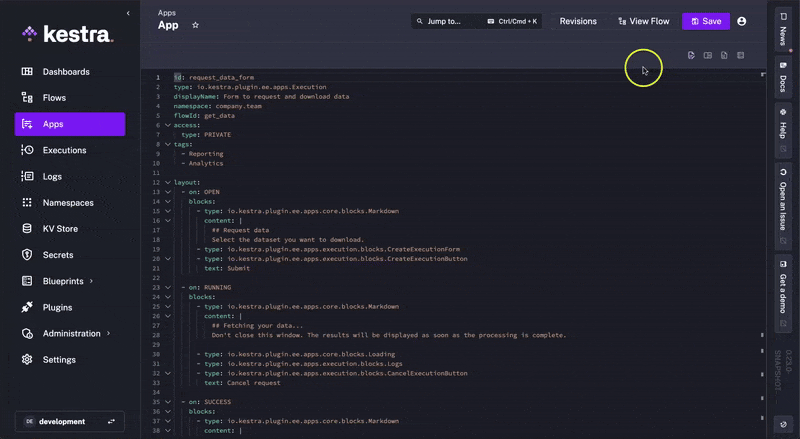800x439 pixels.
Task: Open the Namespaces page
Action: (x=68, y=203)
